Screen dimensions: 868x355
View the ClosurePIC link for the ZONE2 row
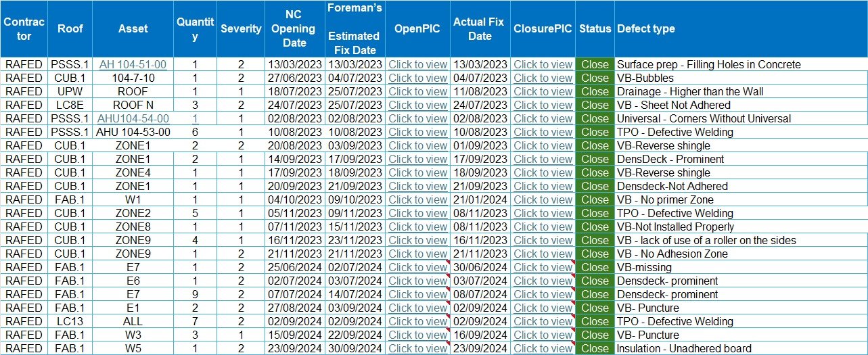(543, 214)
